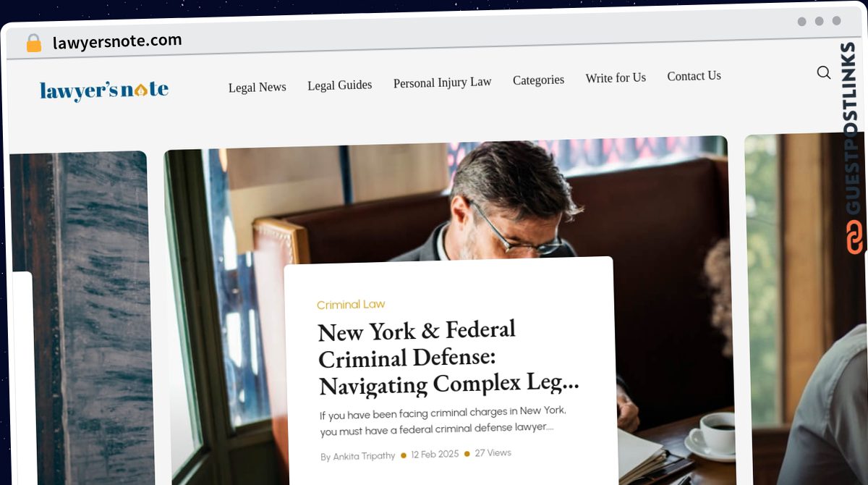868x485 pixels.
Task: Open the search magnifier icon
Action: (x=823, y=72)
